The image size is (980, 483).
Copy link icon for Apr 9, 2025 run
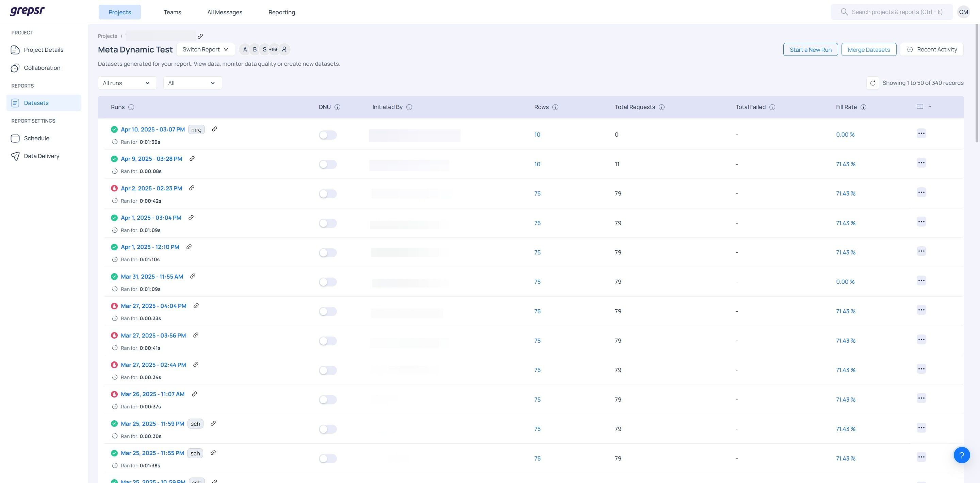coord(192,158)
